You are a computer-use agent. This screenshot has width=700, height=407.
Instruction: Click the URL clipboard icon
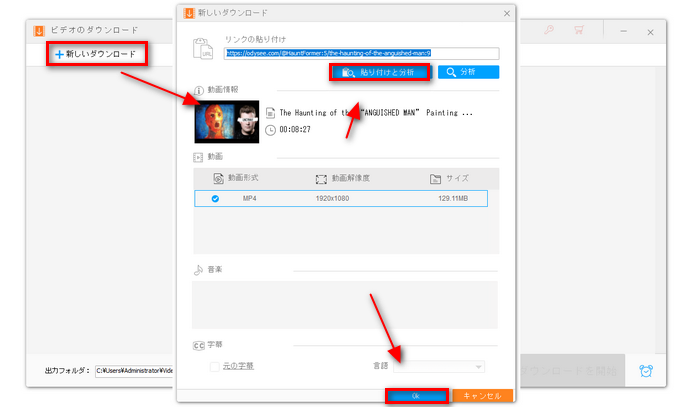(x=203, y=48)
